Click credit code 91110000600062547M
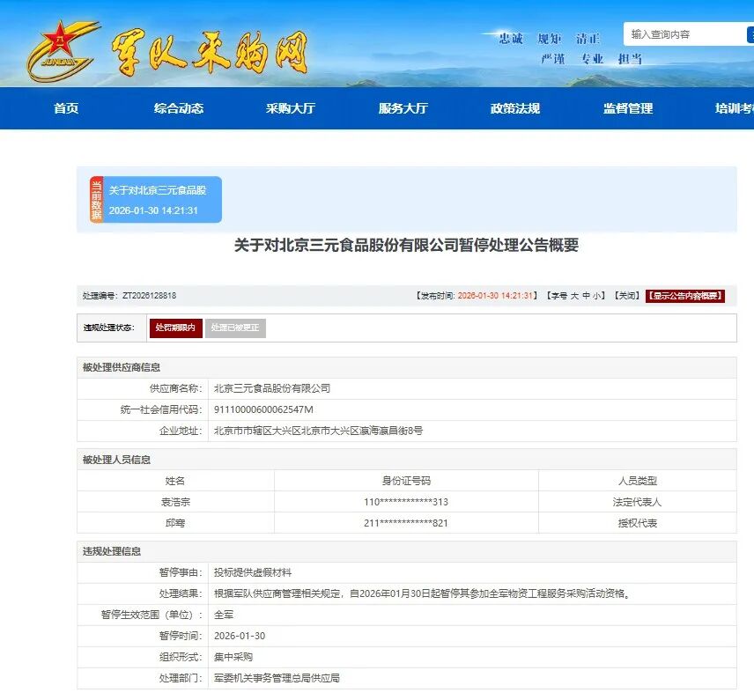 [x=263, y=409]
